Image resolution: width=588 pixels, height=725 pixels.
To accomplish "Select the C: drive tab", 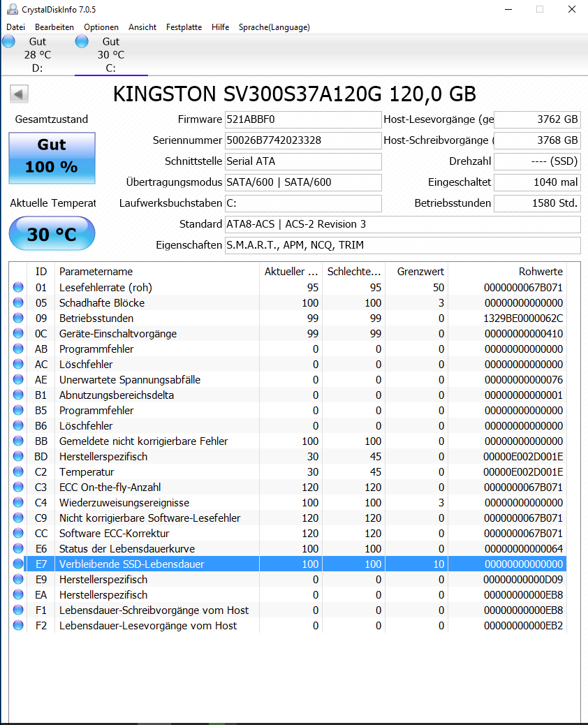I will (111, 55).
